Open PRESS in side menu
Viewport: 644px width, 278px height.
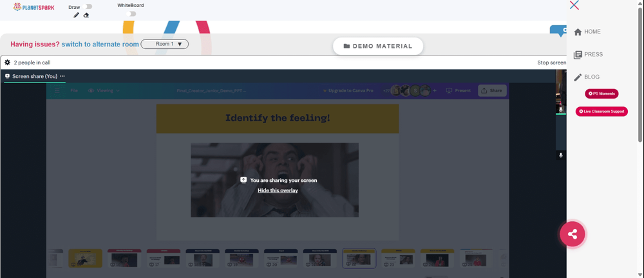pos(588,54)
